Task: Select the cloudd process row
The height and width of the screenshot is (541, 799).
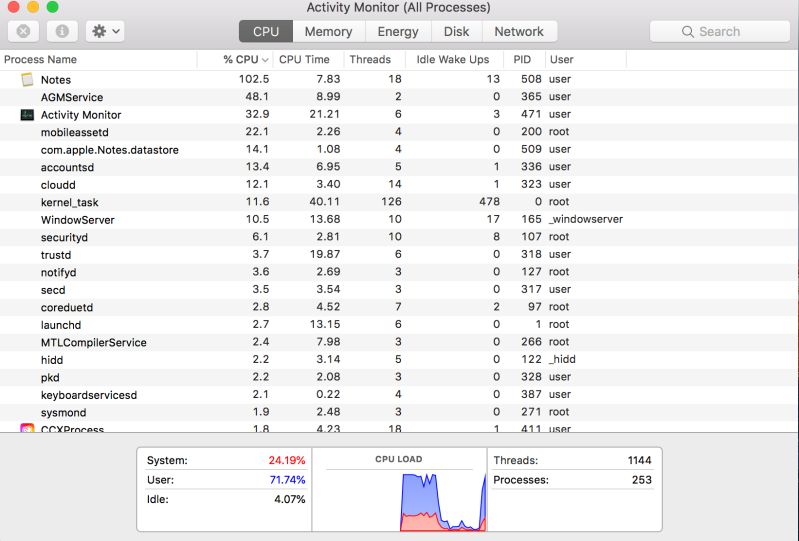Action: (399, 185)
